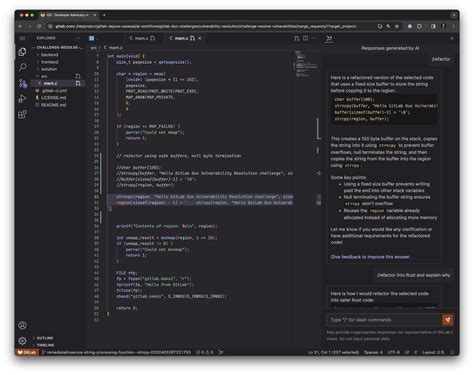Click code line 36 printf statement
474x375 pixels.
(x=166, y=226)
